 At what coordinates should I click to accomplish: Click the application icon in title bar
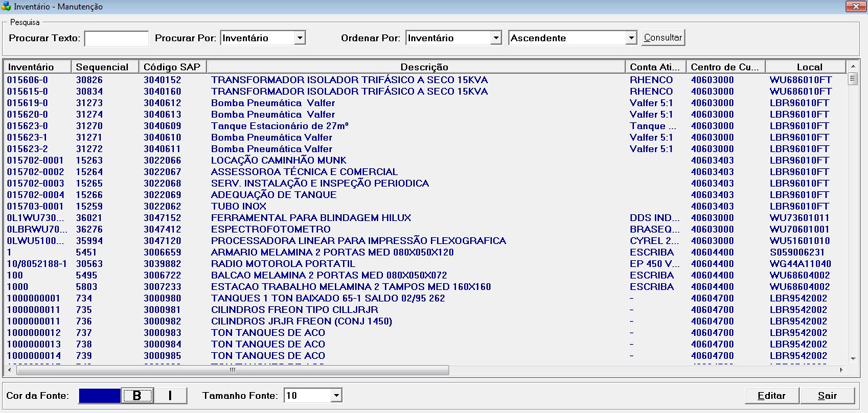click(7, 6)
